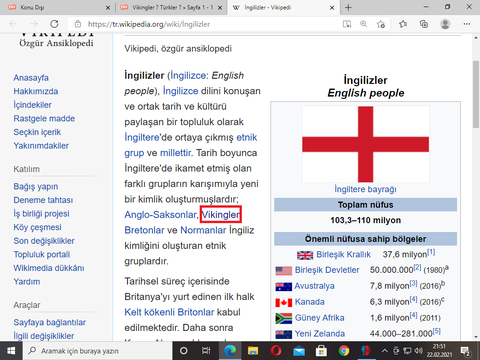
Task: Open Yakınımdakiler link
Action: pyautogui.click(x=41, y=146)
